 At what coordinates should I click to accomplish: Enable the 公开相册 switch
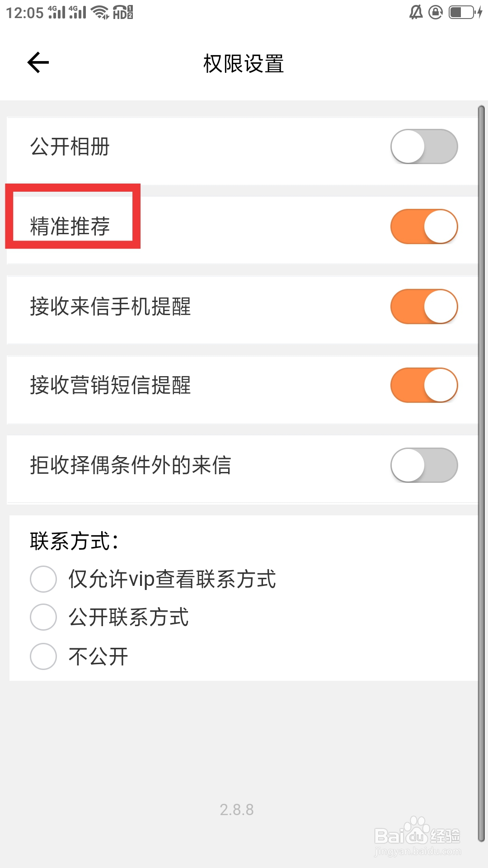424,146
